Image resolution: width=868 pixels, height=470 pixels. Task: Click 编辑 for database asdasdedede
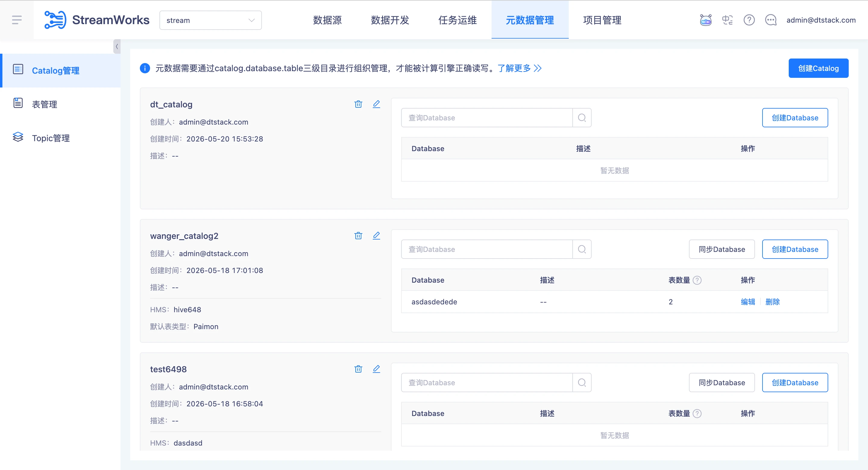[748, 302]
